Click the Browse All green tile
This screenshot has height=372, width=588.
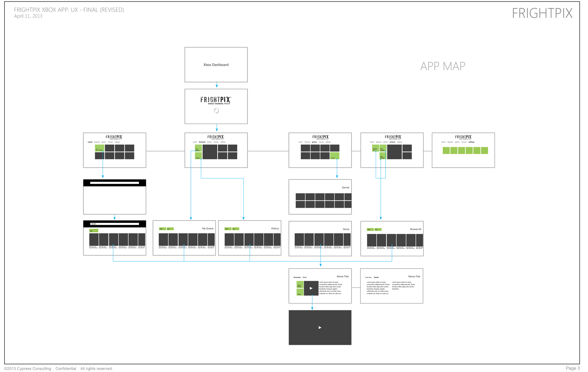(375, 148)
